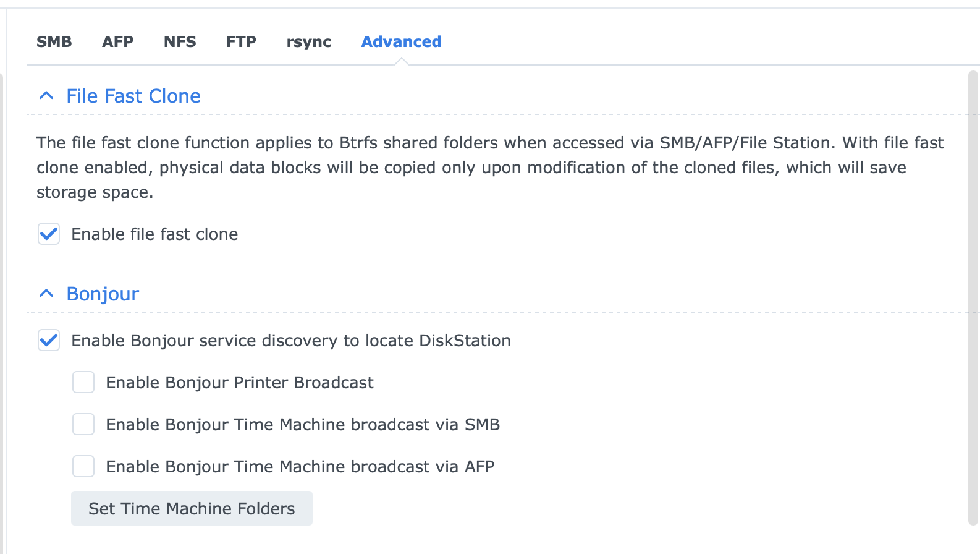This screenshot has width=980, height=554.
Task: Collapse Bonjour section via its chevron arrow
Action: point(46,294)
